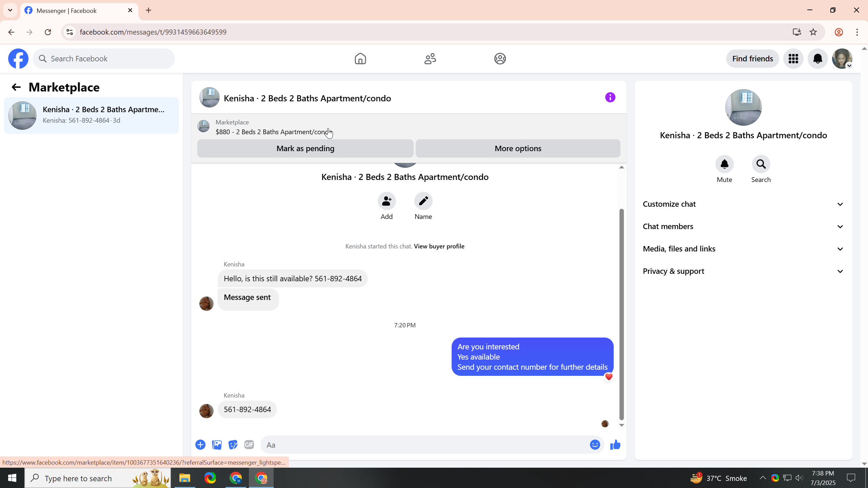This screenshot has width=868, height=488.
Task: Click the Aa message input field
Action: (424, 445)
